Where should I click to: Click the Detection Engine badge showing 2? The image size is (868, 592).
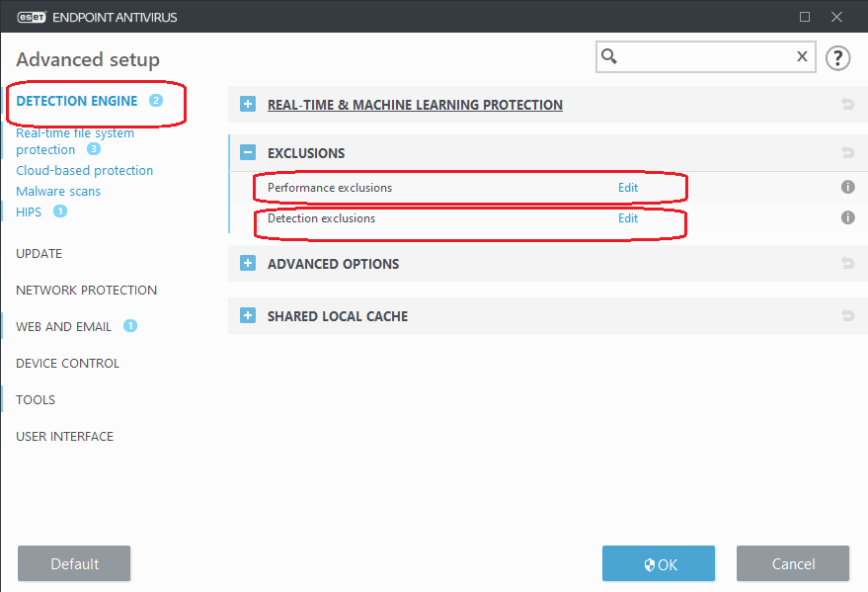click(x=156, y=100)
